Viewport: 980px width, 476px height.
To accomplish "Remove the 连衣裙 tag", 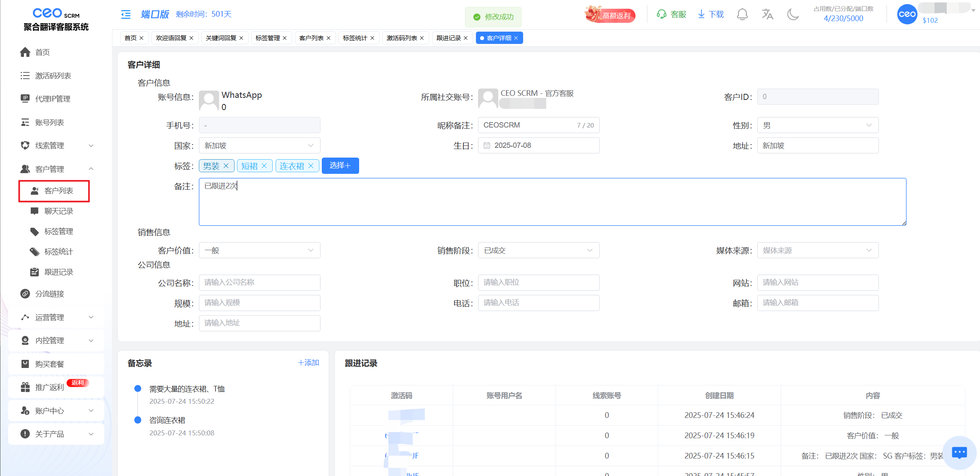I will (x=311, y=166).
